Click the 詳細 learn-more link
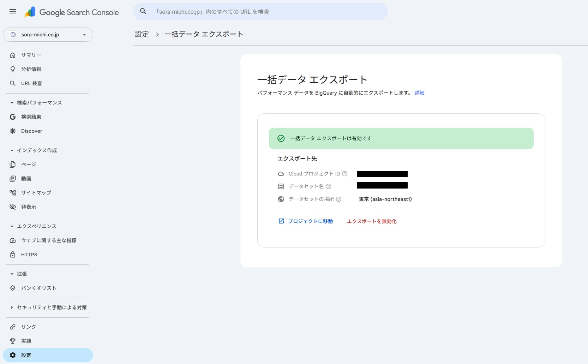Image resolution: width=588 pixels, height=364 pixels. (x=420, y=93)
